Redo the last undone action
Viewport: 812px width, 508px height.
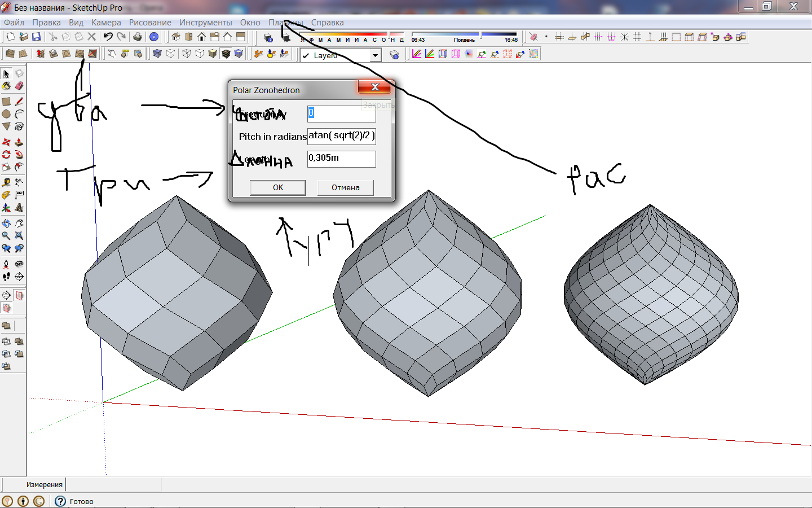click(121, 37)
